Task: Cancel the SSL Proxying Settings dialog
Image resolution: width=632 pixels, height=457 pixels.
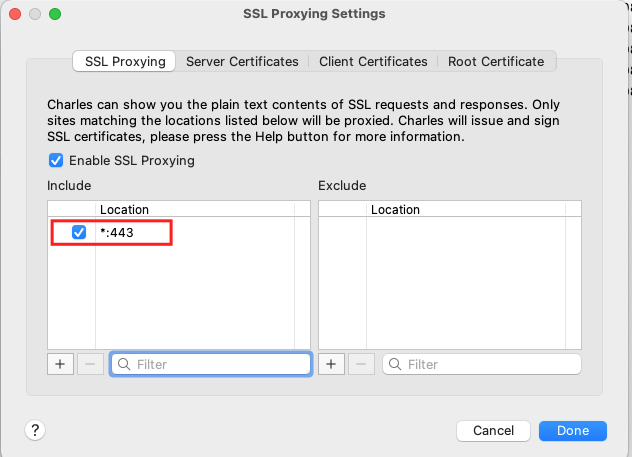Action: [x=493, y=431]
